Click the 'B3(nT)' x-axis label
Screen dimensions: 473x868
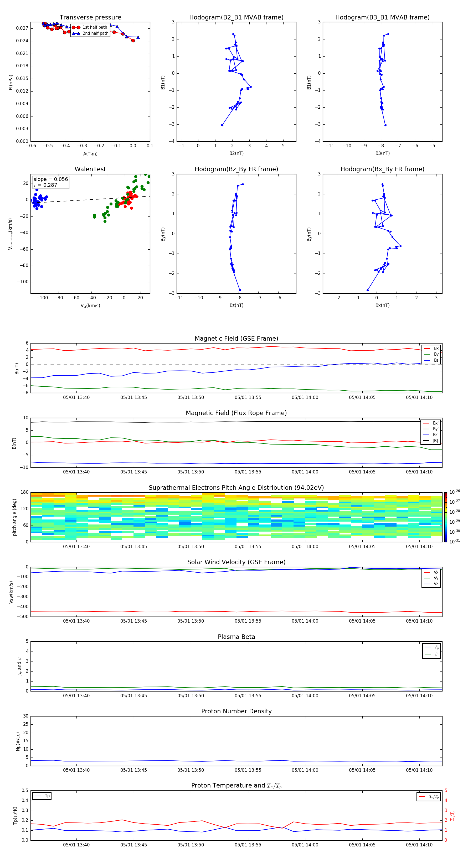(x=382, y=153)
